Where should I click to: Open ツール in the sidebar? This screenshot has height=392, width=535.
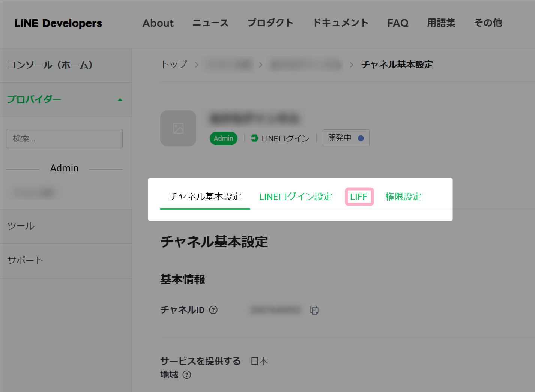click(x=21, y=226)
